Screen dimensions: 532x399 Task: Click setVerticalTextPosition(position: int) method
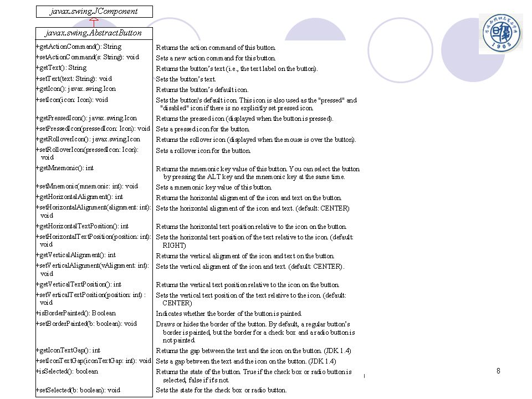(x=91, y=299)
